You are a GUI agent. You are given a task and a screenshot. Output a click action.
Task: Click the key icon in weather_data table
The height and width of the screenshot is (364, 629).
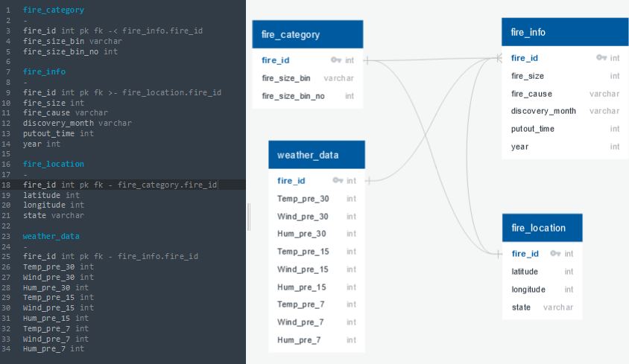[x=338, y=180]
